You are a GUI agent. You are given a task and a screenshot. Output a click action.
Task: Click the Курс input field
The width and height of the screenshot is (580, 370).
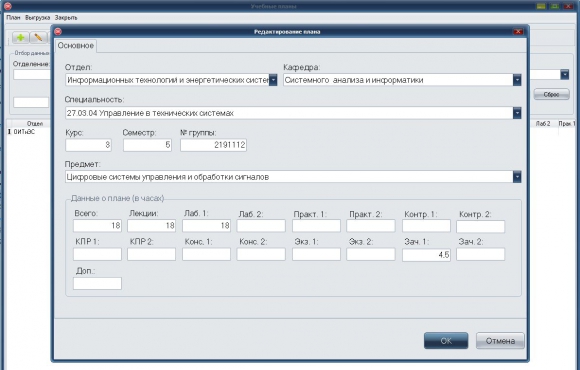(88, 145)
